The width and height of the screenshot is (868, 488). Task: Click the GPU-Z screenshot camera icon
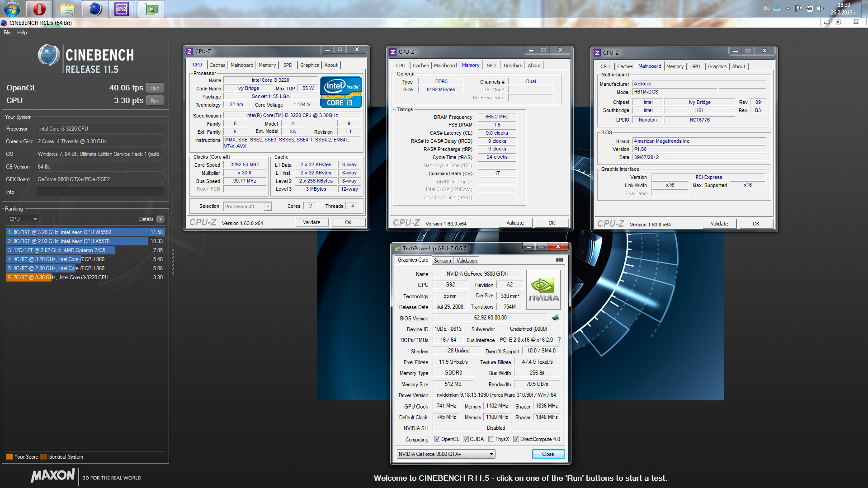560,260
